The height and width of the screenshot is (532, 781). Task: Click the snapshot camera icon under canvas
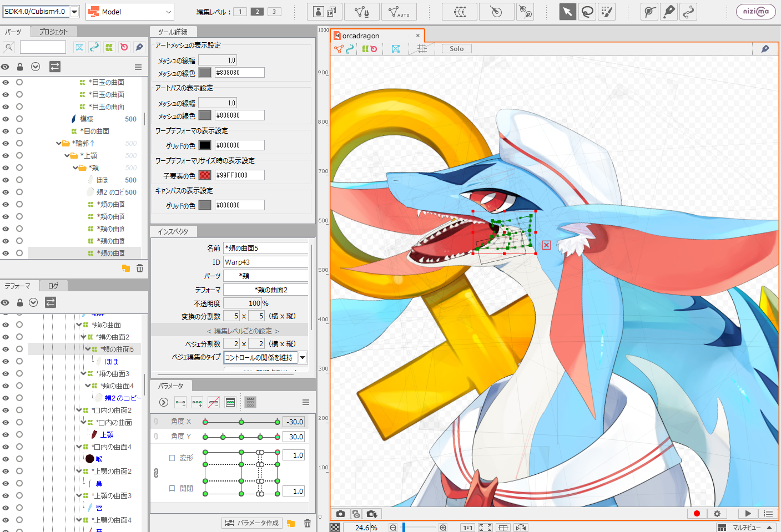point(340,514)
